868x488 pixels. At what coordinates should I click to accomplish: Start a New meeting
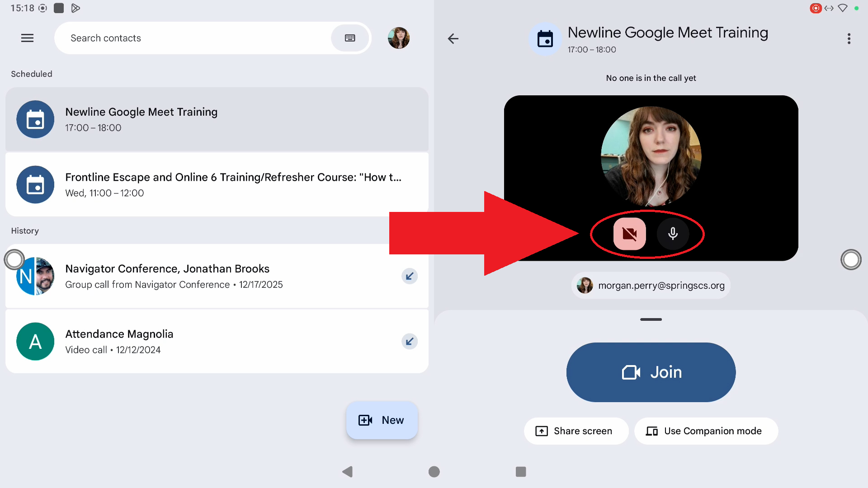pos(382,420)
